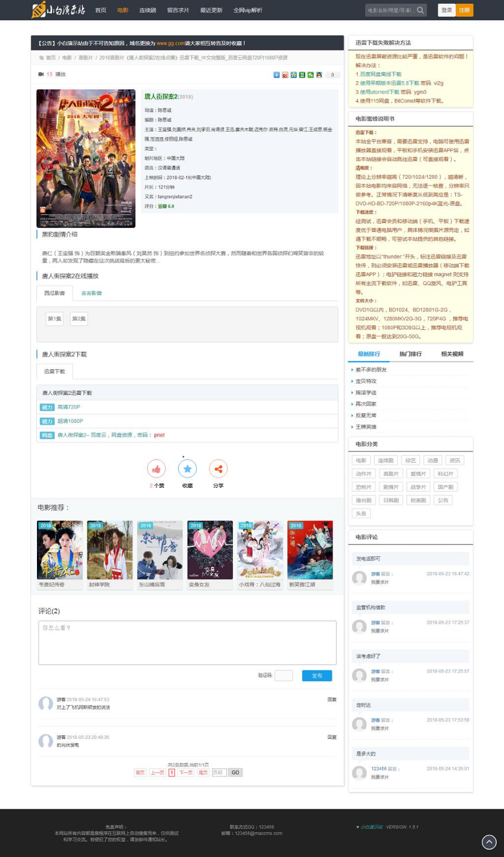The image size is (504, 857).
Task: Click the 喜剧片 breadcrumb link
Action: (86, 58)
